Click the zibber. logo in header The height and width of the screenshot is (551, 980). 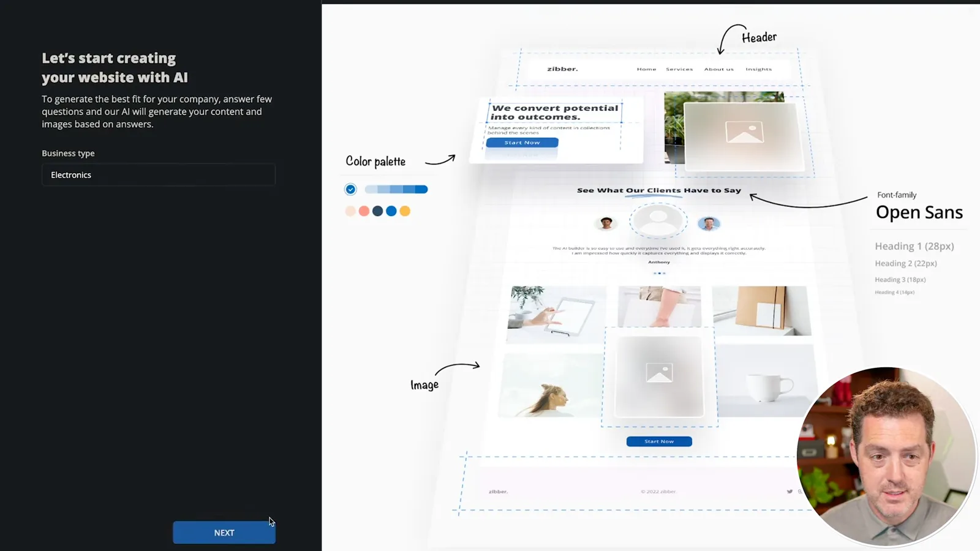tap(562, 69)
